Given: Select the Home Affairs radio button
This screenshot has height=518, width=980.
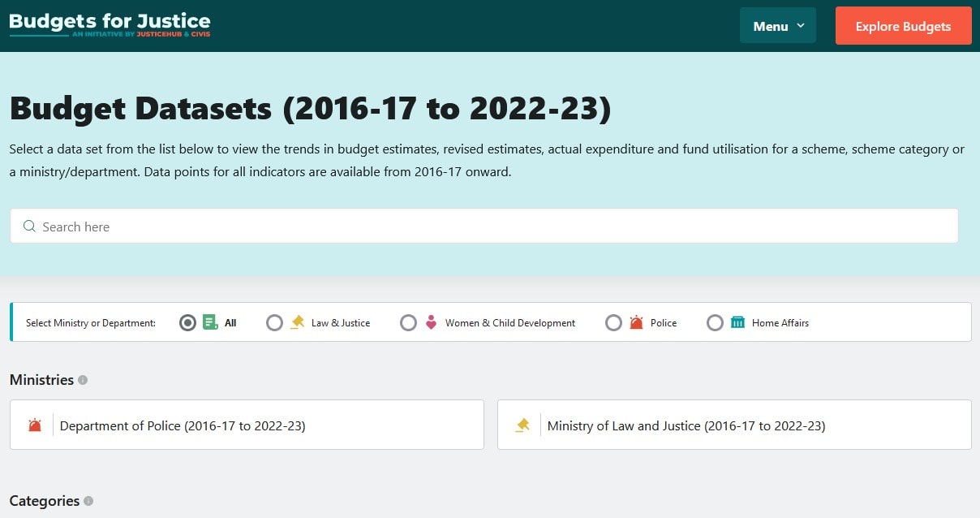Looking at the screenshot, I should point(715,323).
